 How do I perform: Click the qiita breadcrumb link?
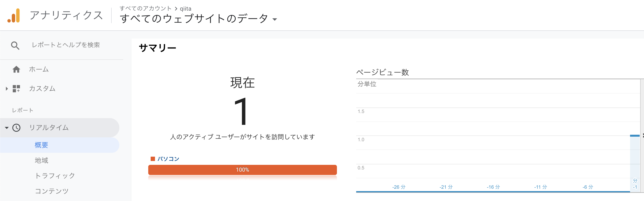(185, 8)
